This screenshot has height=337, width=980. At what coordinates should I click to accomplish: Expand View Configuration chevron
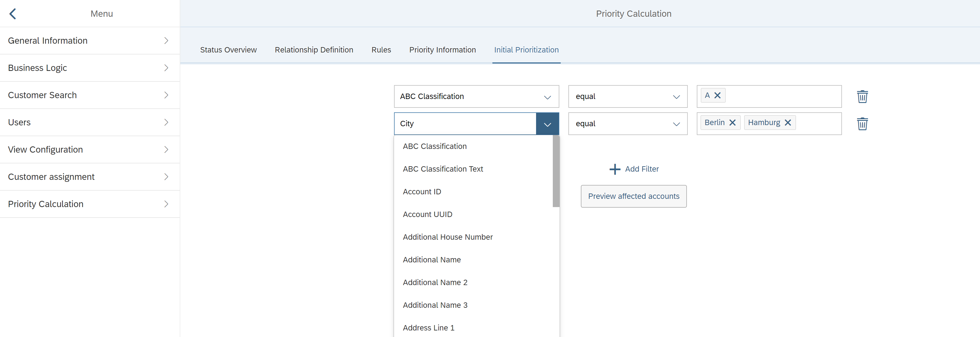pos(166,150)
